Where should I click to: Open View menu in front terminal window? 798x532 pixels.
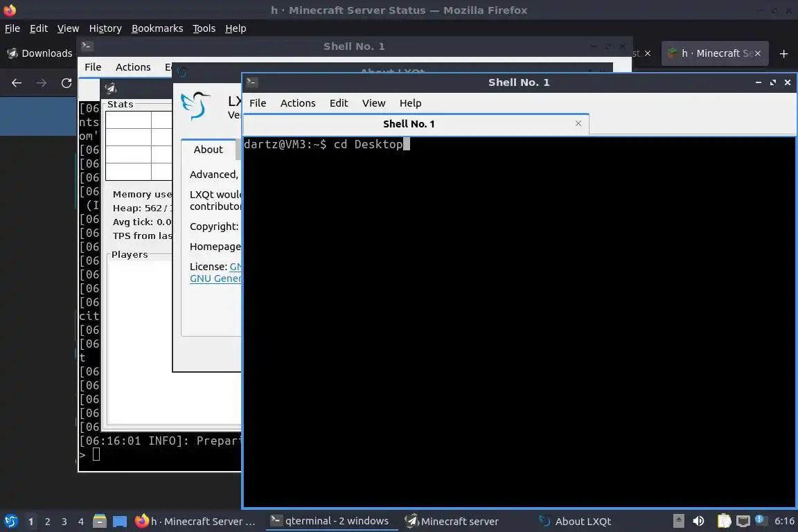373,103
